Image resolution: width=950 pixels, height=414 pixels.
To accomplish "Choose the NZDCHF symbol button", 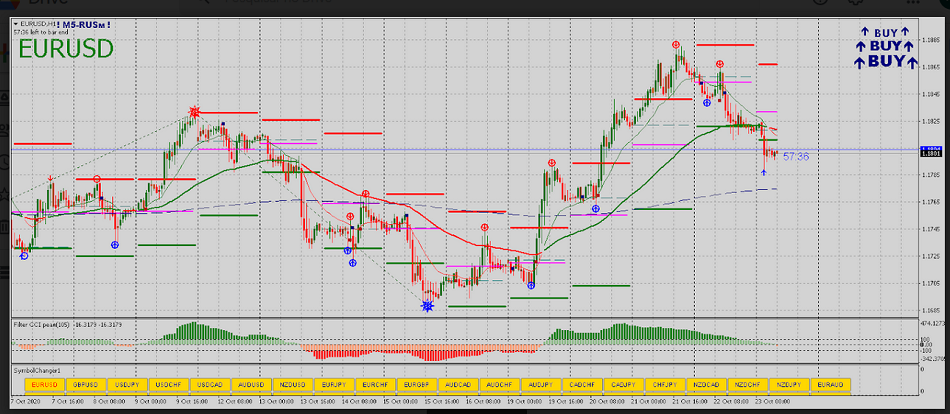I will click(747, 384).
